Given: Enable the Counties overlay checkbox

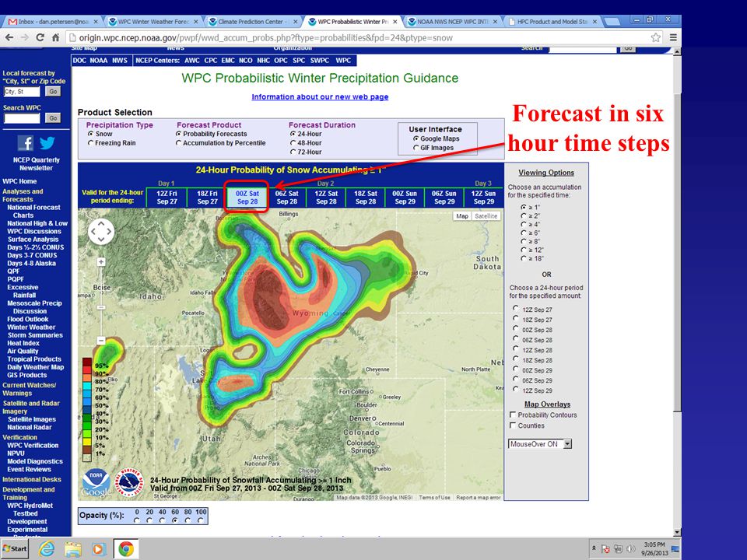Looking at the screenshot, I should (x=513, y=425).
